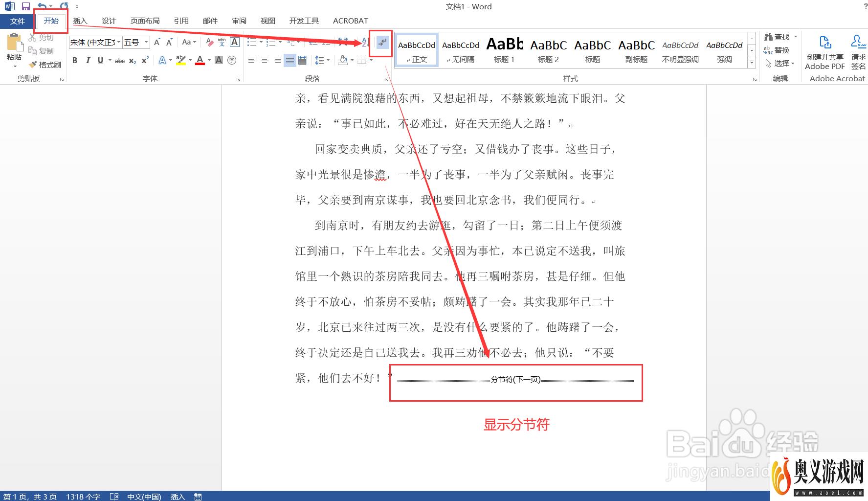Image resolution: width=868 pixels, height=501 pixels.
Task: Expand the highlight color dropdown arrow
Action: (190, 61)
